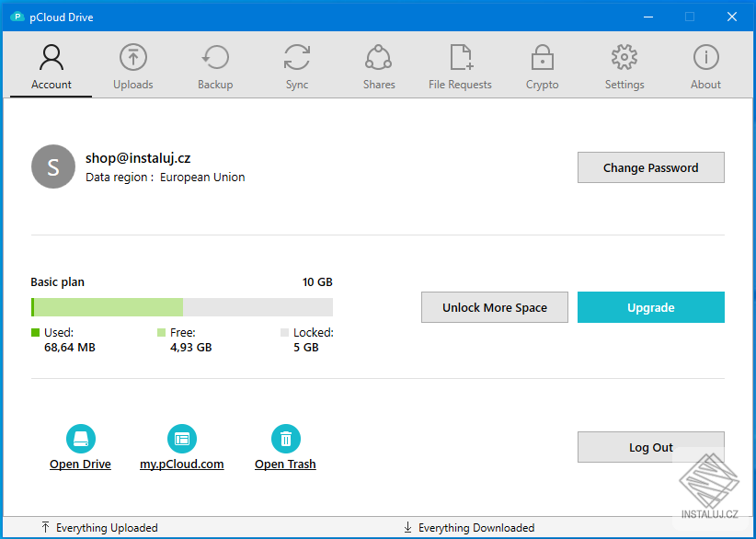Screen dimensions: 756x539
Task: Click the light green Free legend square
Action: [x=162, y=332]
